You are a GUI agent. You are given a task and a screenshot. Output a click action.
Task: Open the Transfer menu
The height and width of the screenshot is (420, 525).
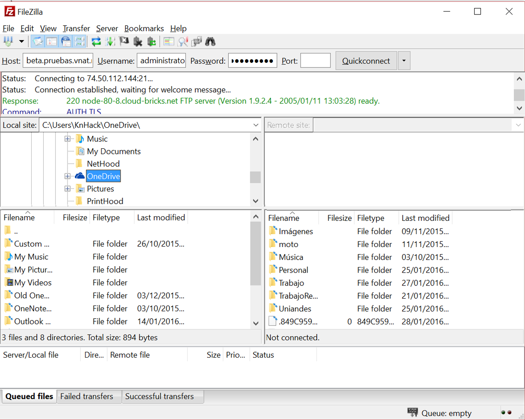(77, 28)
